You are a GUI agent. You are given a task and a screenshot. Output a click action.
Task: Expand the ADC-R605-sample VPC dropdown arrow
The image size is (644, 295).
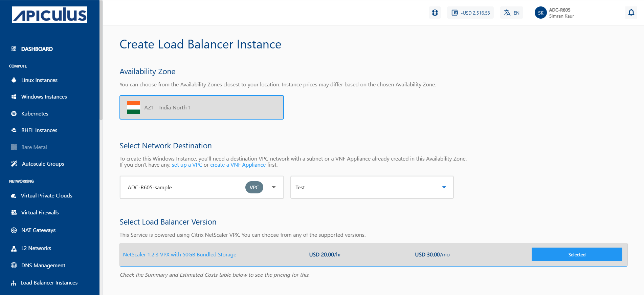point(274,187)
